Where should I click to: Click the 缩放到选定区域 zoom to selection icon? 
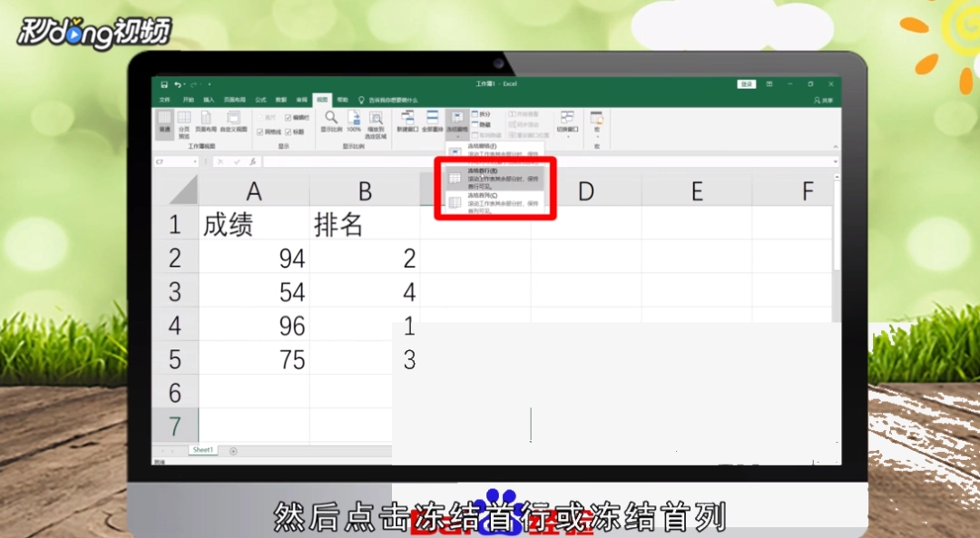(376, 124)
